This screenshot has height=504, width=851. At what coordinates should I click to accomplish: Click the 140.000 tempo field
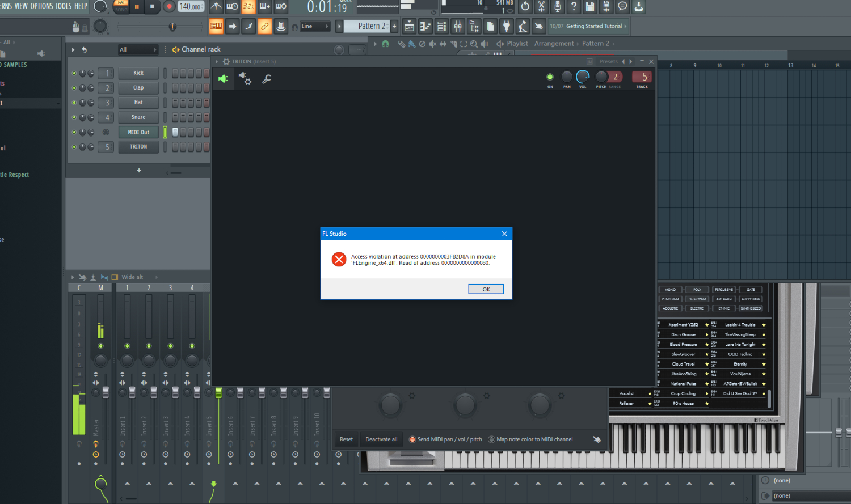click(192, 7)
